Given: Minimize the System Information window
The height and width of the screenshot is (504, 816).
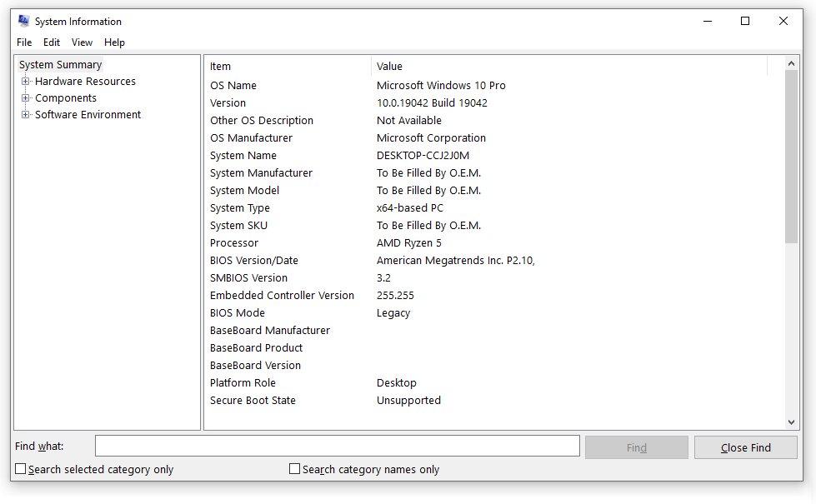Looking at the screenshot, I should 708,21.
